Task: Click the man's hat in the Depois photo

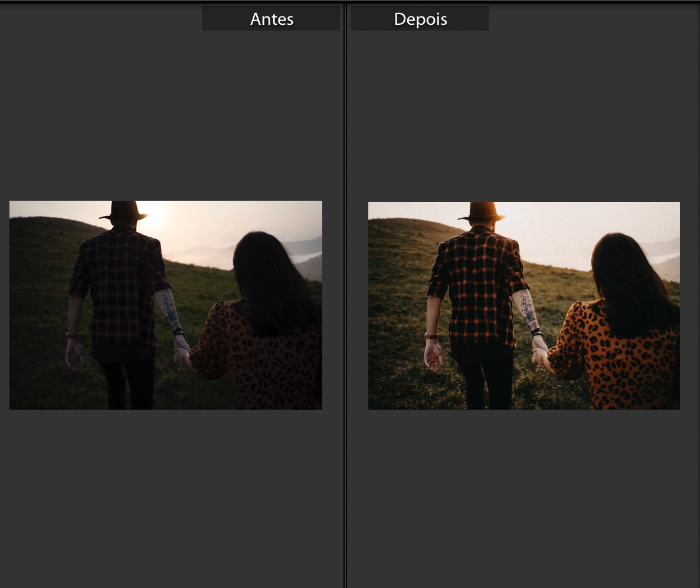Action: (x=482, y=212)
